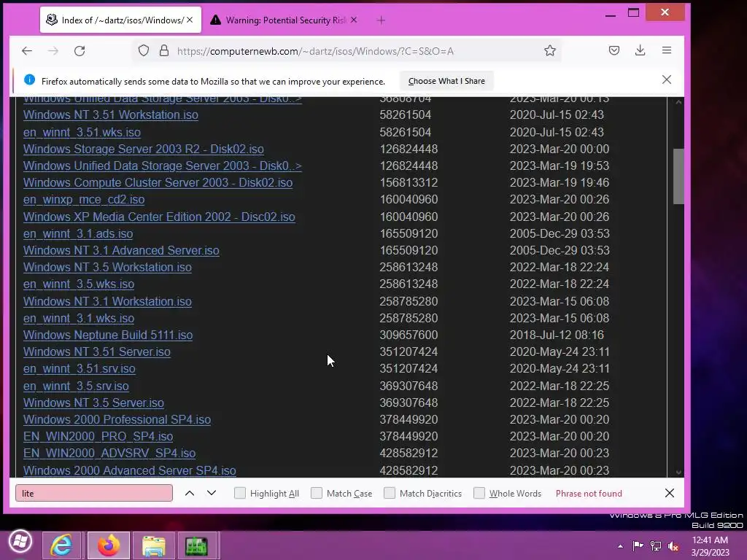The width and height of the screenshot is (747, 560).
Task: Click the scrollbar up arrow
Action: (678, 102)
